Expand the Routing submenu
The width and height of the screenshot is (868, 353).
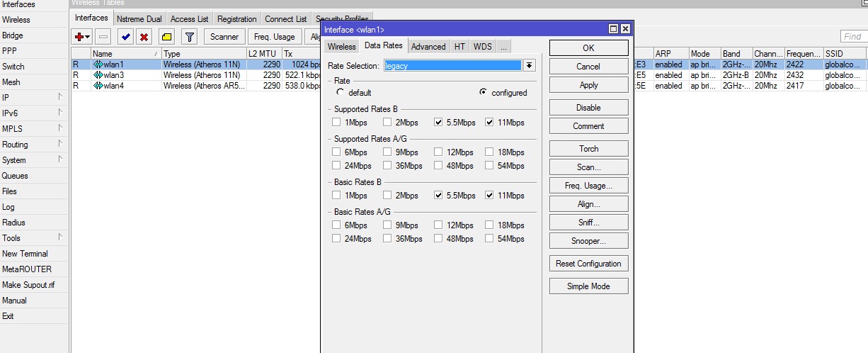[60, 144]
